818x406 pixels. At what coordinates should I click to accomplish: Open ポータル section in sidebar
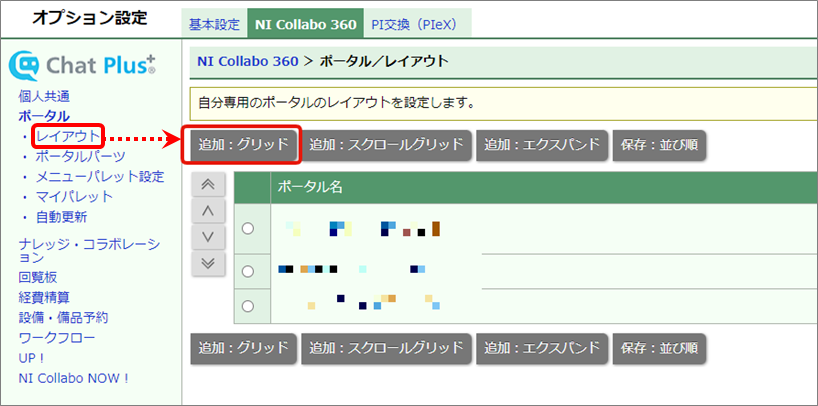coord(44,116)
